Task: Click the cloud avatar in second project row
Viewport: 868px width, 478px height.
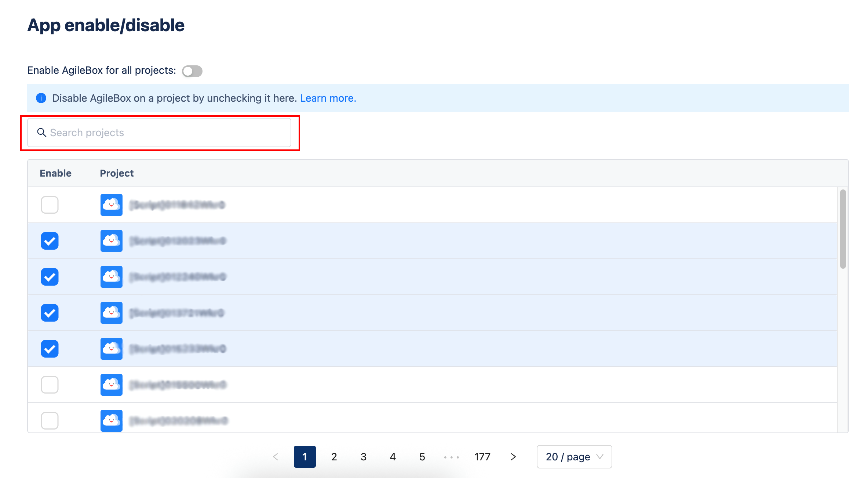Action: click(112, 240)
